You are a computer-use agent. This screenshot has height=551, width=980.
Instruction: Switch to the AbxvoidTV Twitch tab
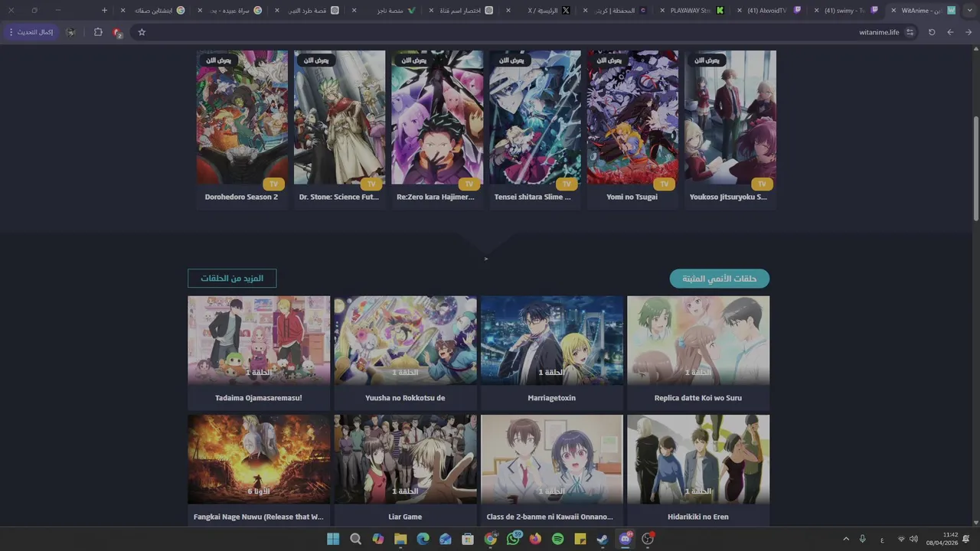tap(768, 10)
